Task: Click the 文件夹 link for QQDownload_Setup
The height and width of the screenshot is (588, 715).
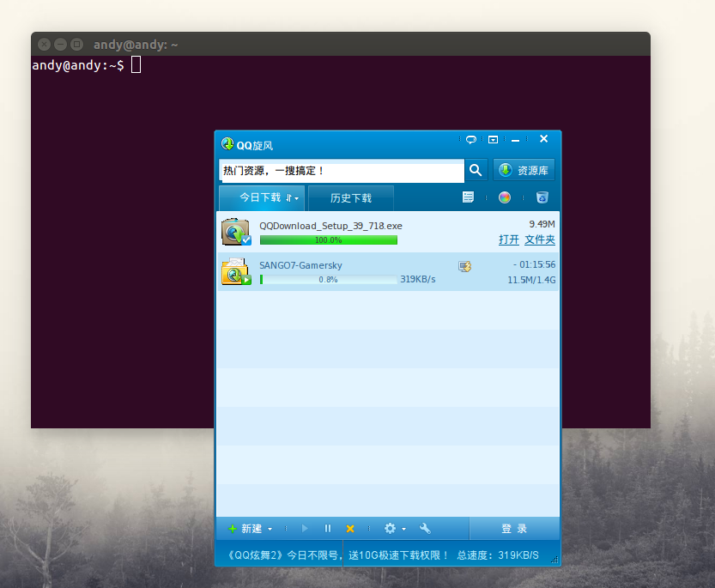Action: (540, 239)
